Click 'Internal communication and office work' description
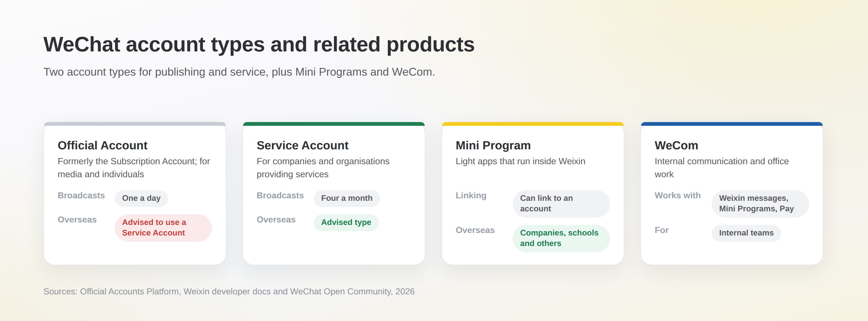The width and height of the screenshot is (868, 321). (x=721, y=168)
